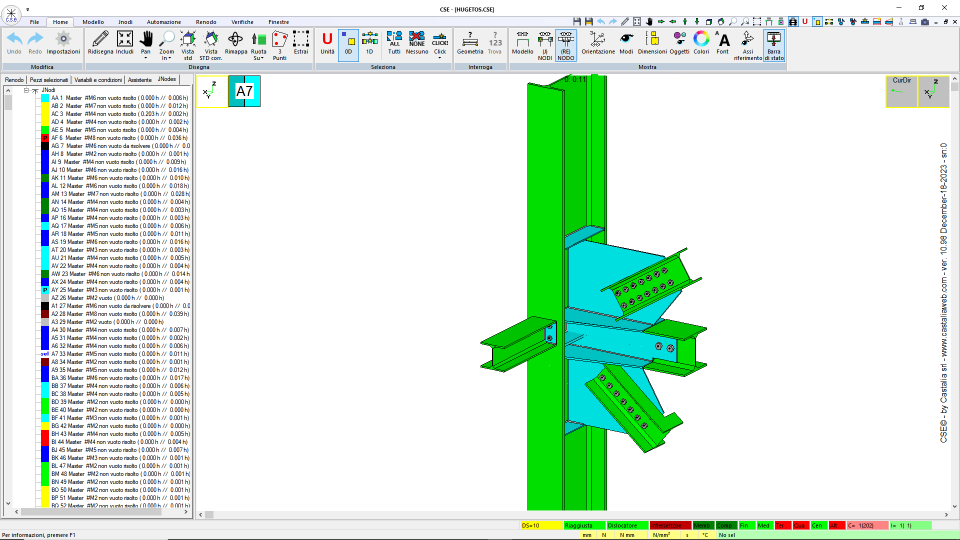Open the Assistente panel tab

(140, 80)
